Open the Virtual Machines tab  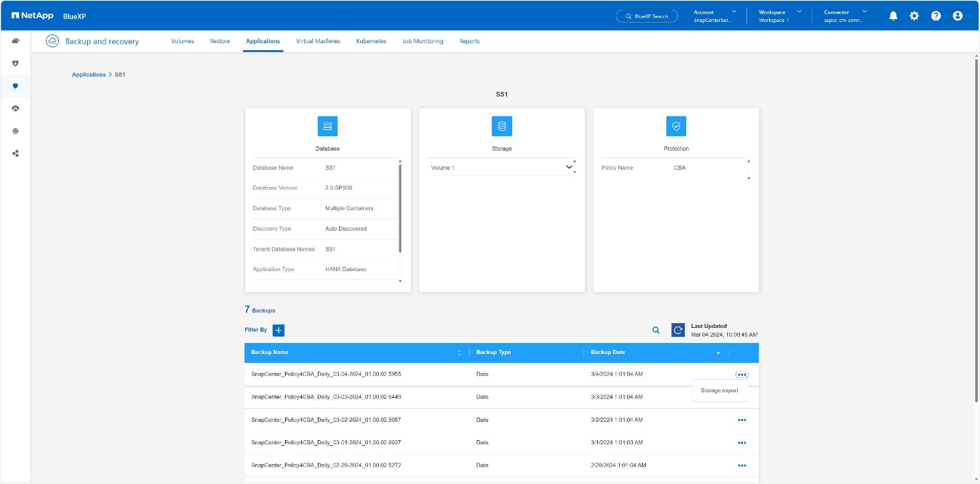coord(318,41)
